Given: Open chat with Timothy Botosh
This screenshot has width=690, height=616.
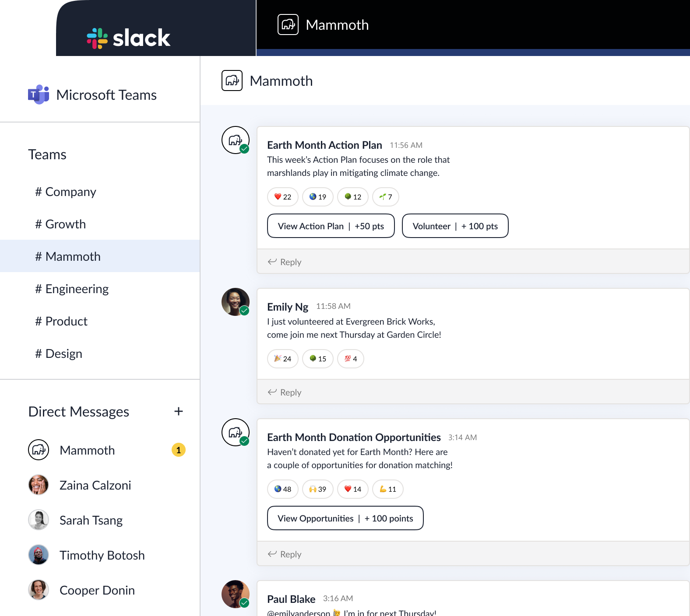Looking at the screenshot, I should [102, 555].
